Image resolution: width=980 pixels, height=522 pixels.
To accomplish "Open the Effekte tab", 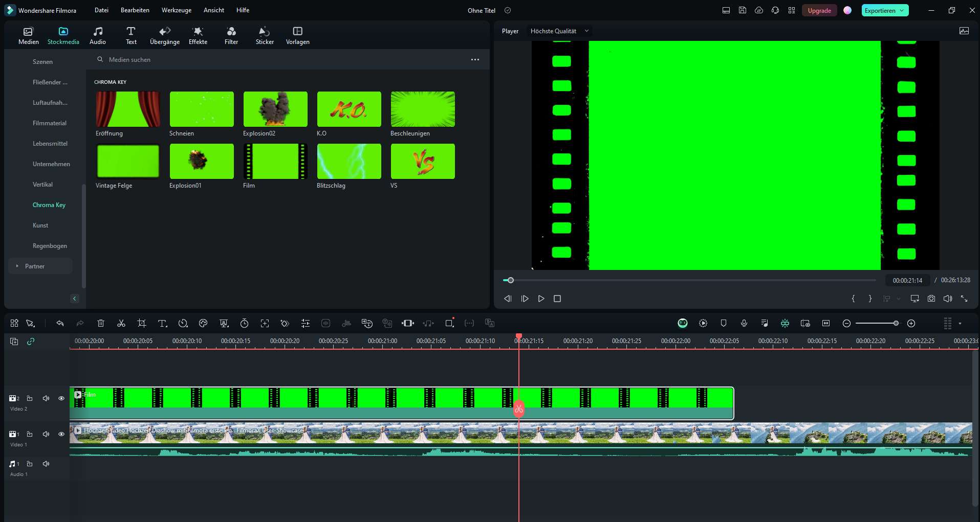I will pyautogui.click(x=198, y=36).
